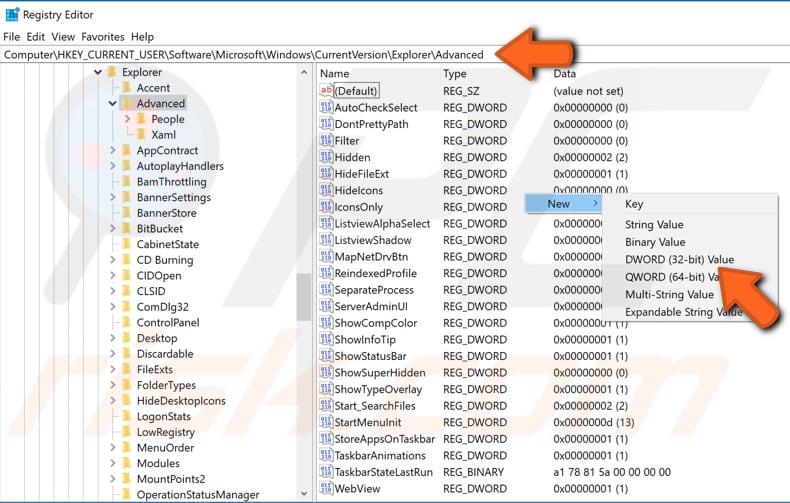The image size is (790, 503).
Task: Expand the AppContract key
Action: pyautogui.click(x=112, y=150)
